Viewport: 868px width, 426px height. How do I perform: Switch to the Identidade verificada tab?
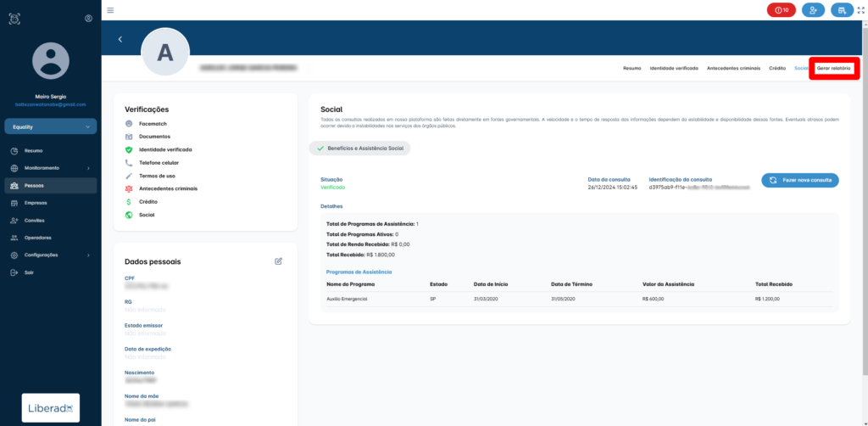coord(674,68)
